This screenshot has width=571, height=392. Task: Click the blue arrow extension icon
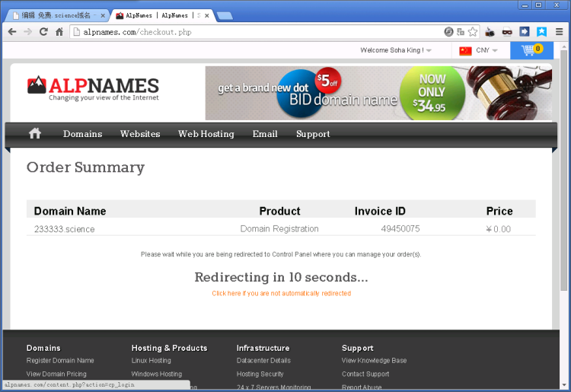click(x=524, y=32)
